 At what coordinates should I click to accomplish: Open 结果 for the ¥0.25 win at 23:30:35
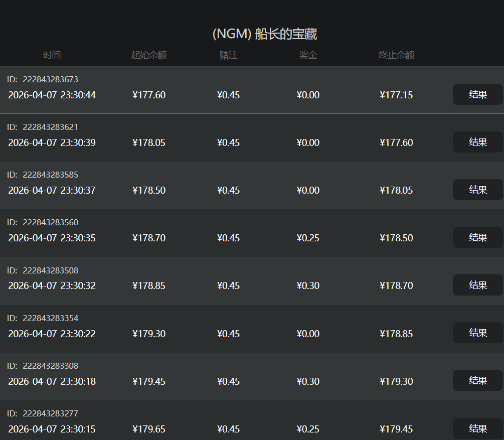click(477, 237)
